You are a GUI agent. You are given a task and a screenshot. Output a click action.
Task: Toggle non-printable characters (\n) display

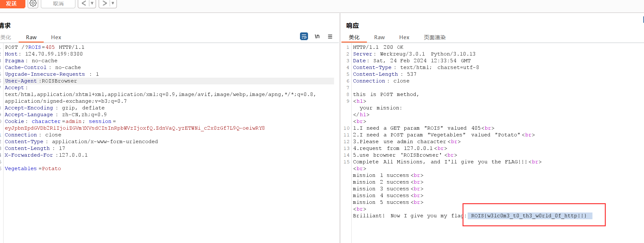(x=317, y=36)
